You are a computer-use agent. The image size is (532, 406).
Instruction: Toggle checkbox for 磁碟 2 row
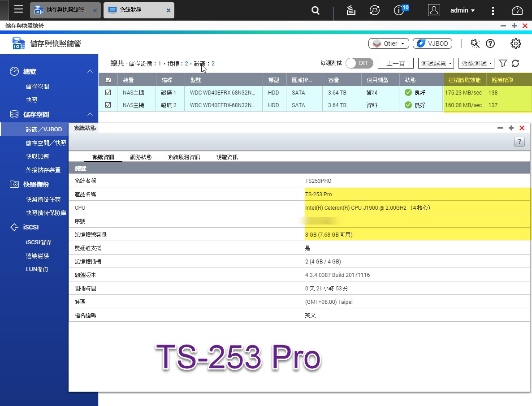tap(108, 105)
